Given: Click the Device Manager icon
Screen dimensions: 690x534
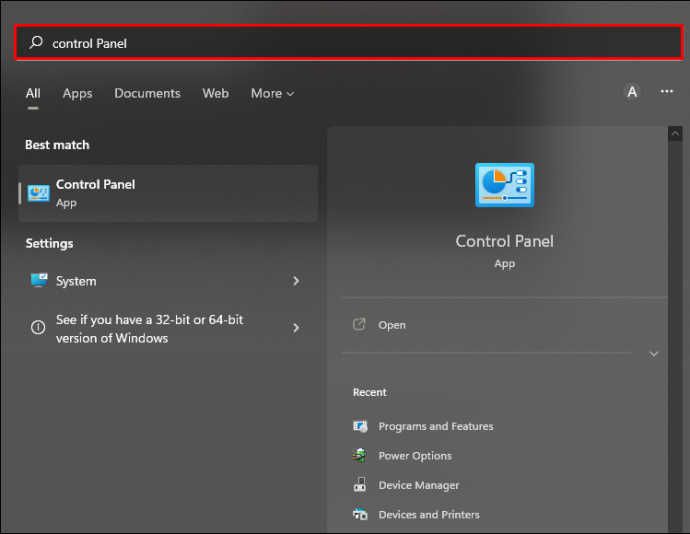Looking at the screenshot, I should click(x=360, y=485).
